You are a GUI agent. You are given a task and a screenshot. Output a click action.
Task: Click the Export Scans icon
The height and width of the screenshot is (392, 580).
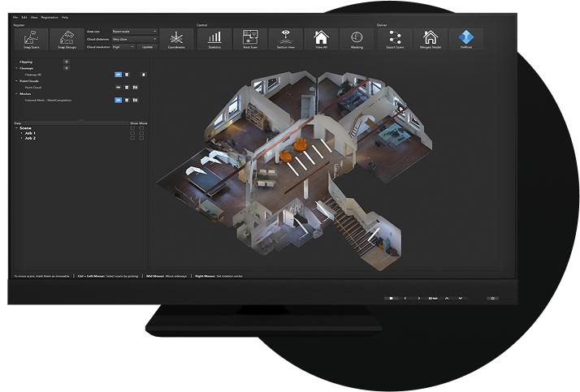[396, 39]
